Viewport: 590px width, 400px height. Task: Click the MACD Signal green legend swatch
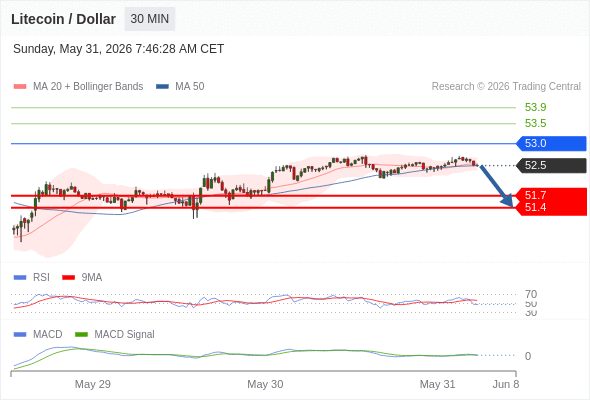coord(81,335)
